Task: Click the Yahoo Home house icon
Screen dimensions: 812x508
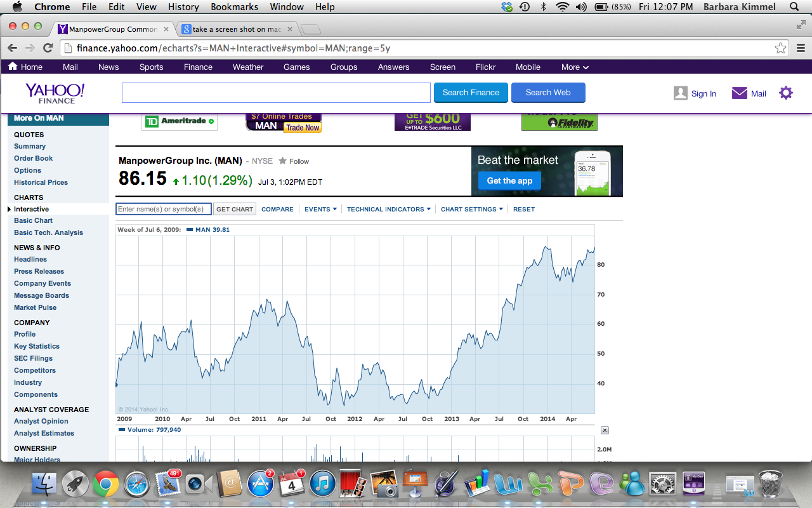Action: (13, 67)
